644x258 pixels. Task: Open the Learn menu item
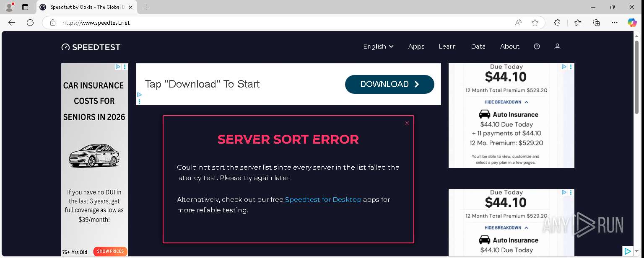pos(447,46)
